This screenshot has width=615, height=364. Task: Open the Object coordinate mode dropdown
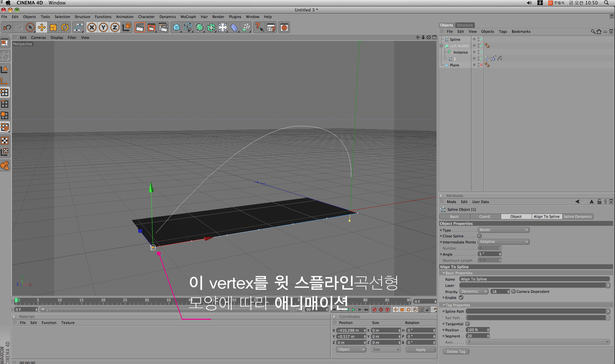(x=351, y=350)
